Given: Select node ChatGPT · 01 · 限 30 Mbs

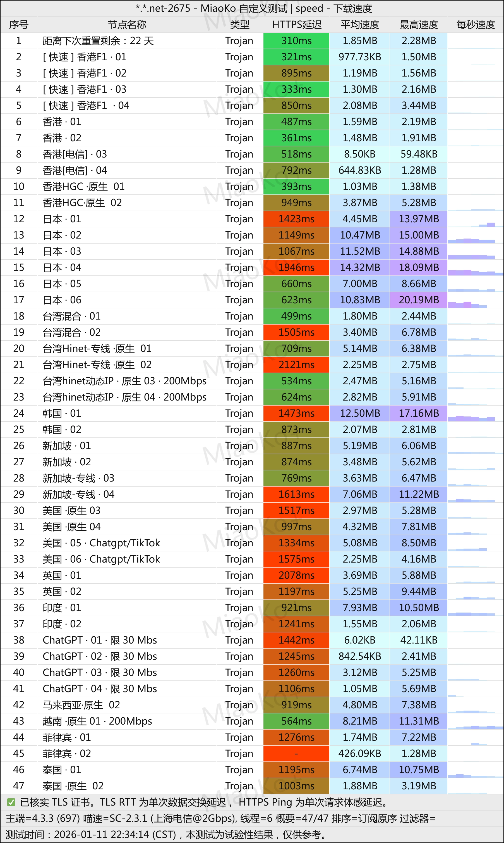Looking at the screenshot, I should tap(100, 640).
